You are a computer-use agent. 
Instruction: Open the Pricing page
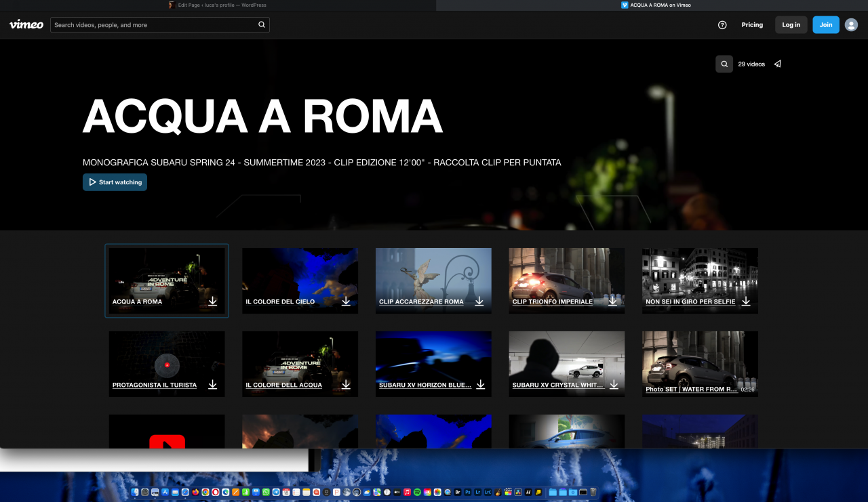(752, 24)
